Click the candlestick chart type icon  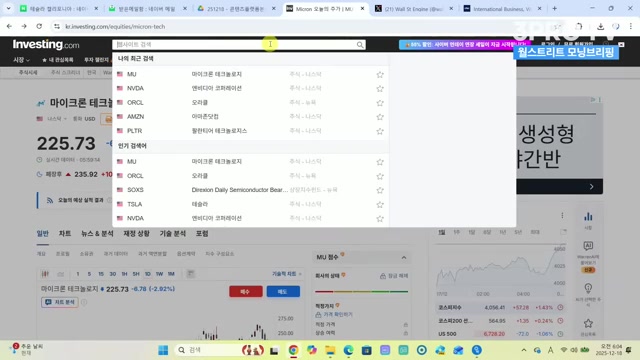pos(45,274)
